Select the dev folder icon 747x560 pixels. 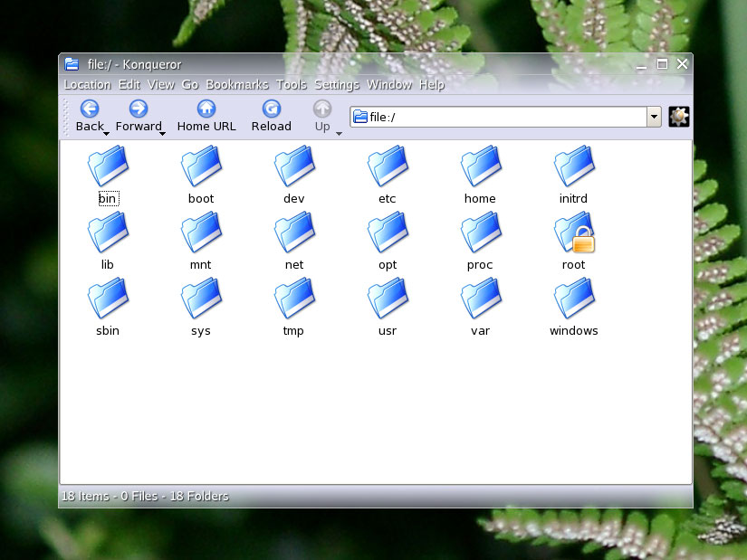pos(294,166)
